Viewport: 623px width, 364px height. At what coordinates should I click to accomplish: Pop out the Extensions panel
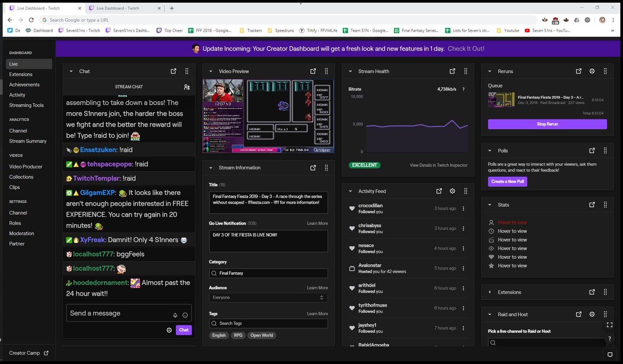pyautogui.click(x=592, y=292)
